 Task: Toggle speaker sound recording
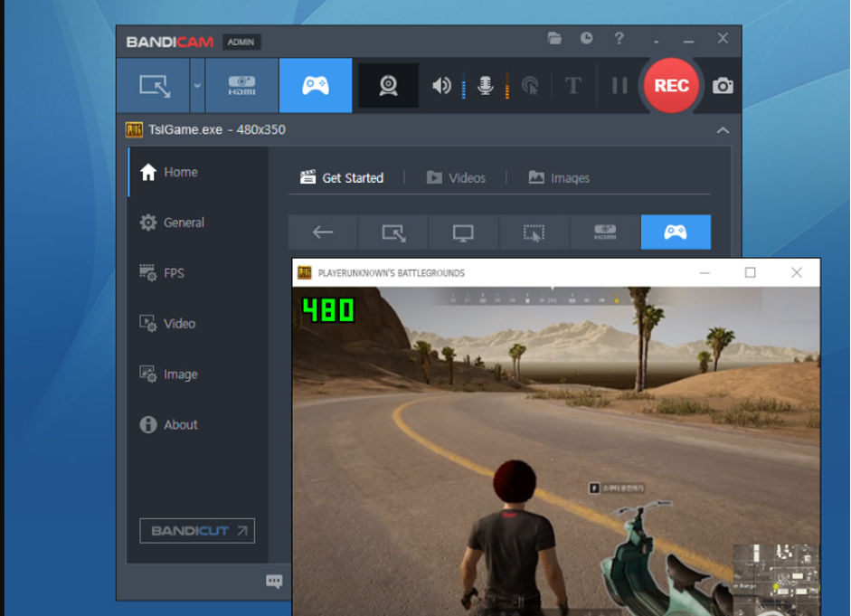click(441, 86)
